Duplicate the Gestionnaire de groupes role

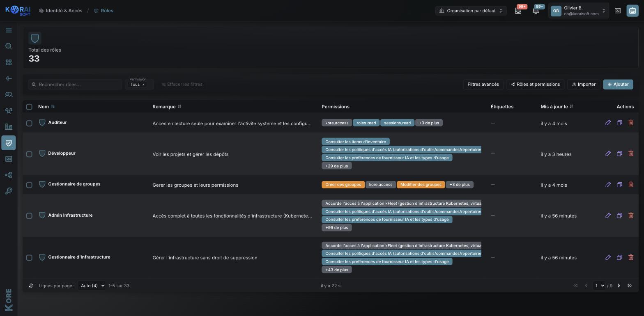pos(619,185)
